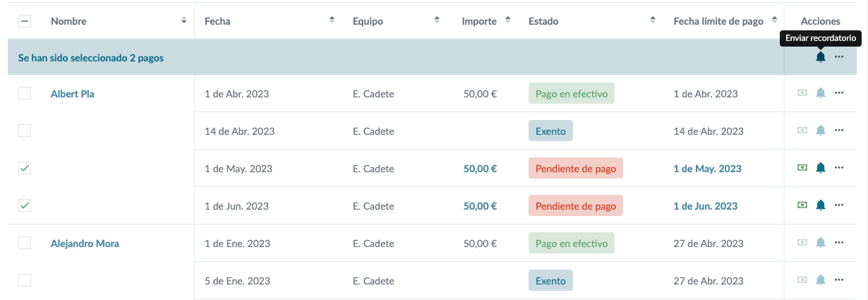Click the cash payment icon for 1 de May. 2023 row

(802, 168)
